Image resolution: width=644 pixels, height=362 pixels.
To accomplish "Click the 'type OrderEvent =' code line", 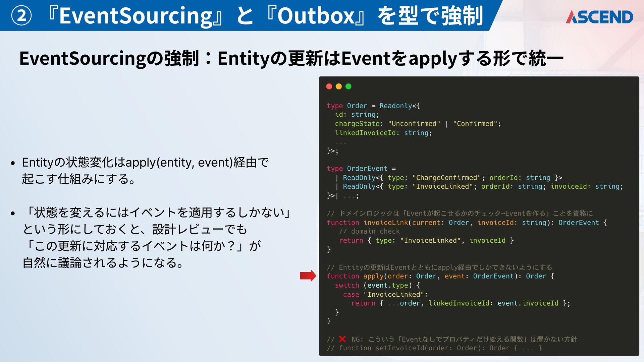I will (x=361, y=169).
